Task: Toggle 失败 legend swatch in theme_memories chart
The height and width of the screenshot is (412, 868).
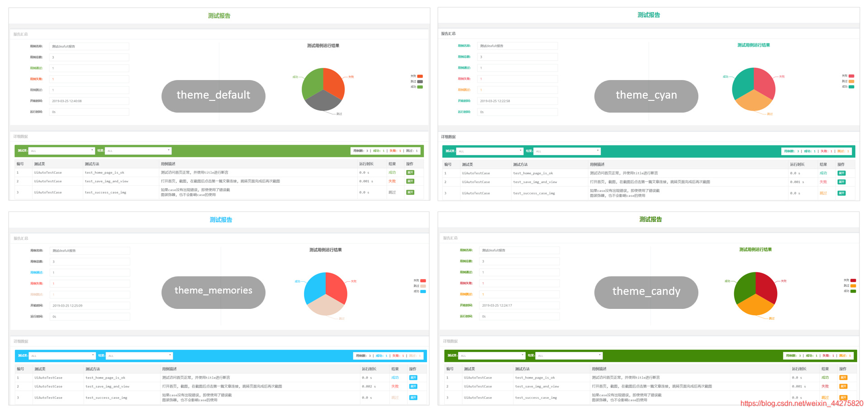Action: point(423,281)
